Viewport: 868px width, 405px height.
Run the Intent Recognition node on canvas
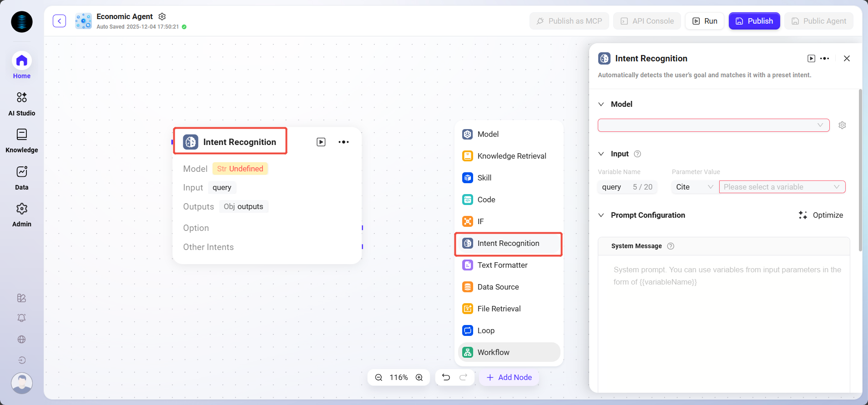(321, 142)
